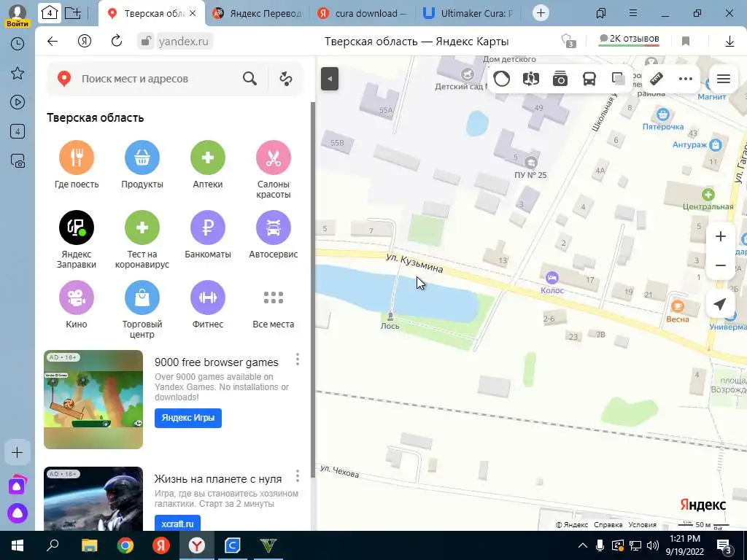Screen dimensions: 747x560
Task: Open 2K отзывов site reviews
Action: pyautogui.click(x=629, y=40)
